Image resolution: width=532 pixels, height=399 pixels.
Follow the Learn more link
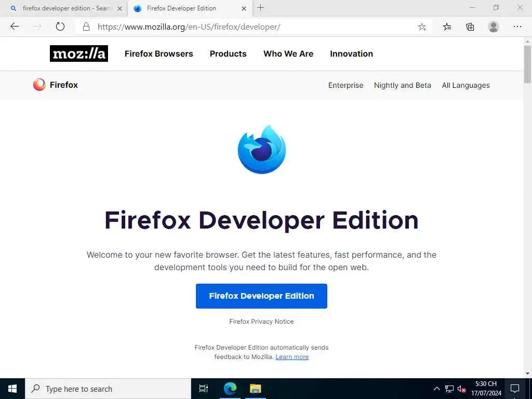click(292, 356)
